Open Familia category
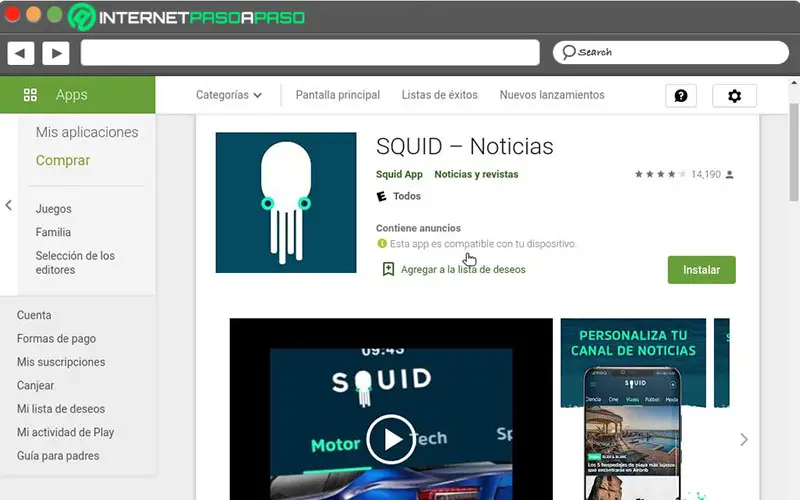Image resolution: width=800 pixels, height=500 pixels. click(53, 232)
